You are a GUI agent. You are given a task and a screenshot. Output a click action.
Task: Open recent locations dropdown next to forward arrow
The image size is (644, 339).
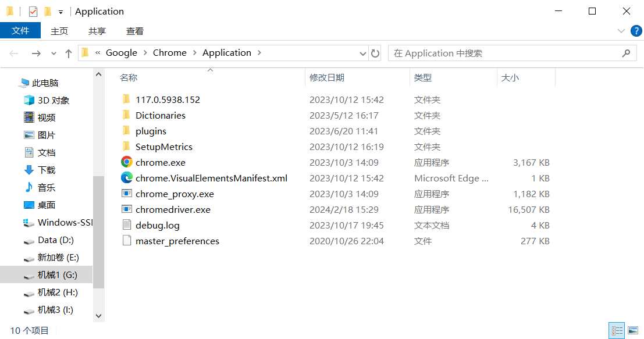point(54,53)
